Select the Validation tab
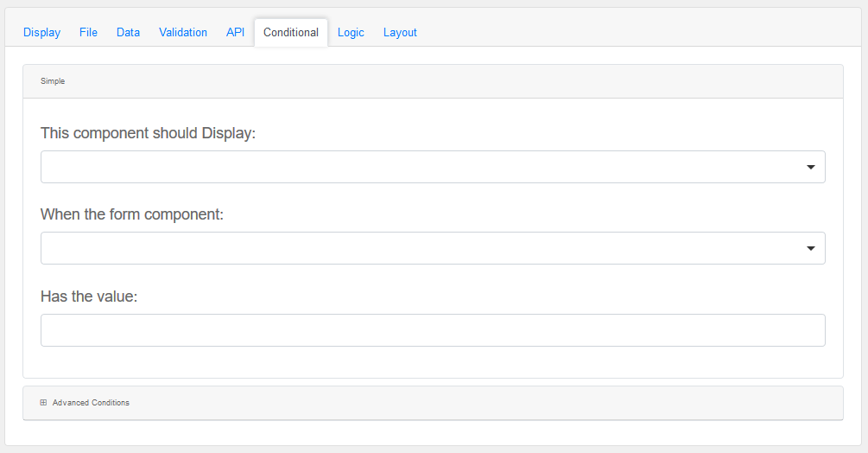Screen dimensions: 868x453 [x=183, y=32]
